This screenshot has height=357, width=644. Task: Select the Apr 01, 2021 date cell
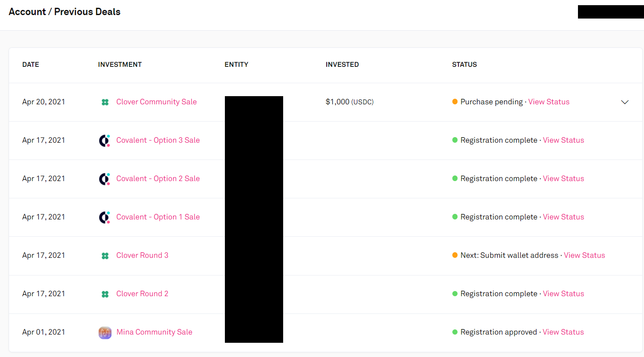click(x=44, y=332)
